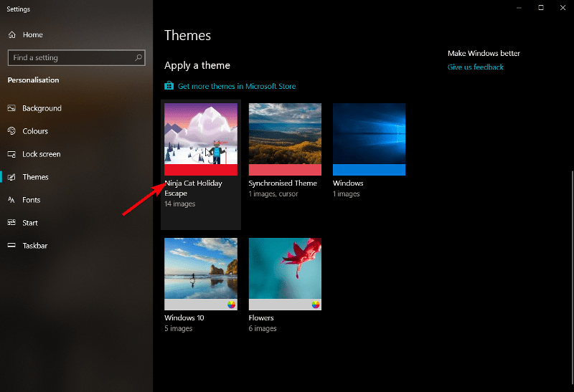
Task: Select Themes in the sidebar
Action: [76, 177]
